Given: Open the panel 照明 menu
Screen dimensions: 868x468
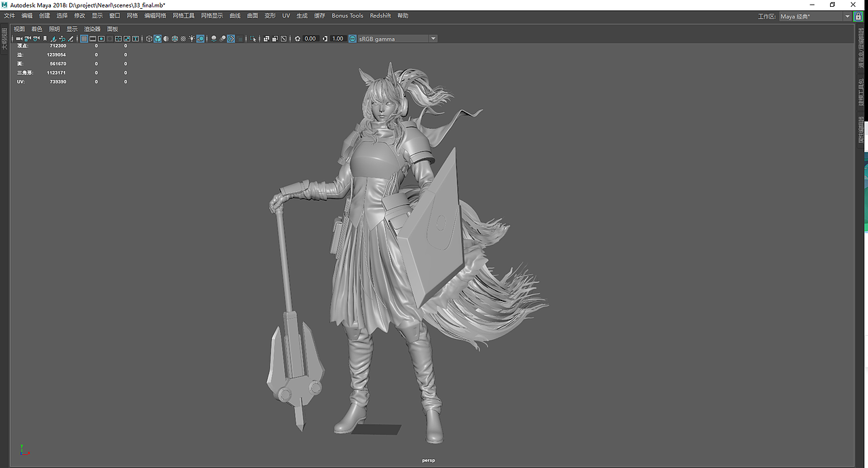Looking at the screenshot, I should coord(54,29).
